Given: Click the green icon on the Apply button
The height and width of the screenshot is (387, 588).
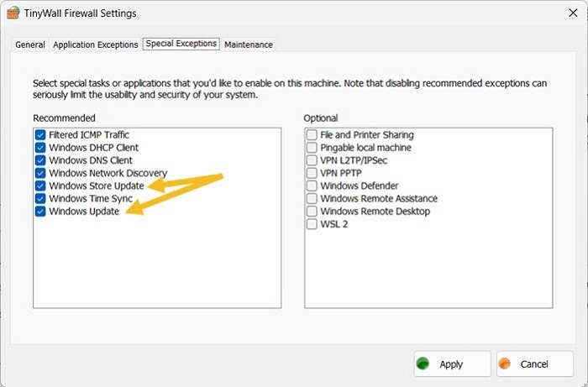Looking at the screenshot, I should pyautogui.click(x=423, y=363).
